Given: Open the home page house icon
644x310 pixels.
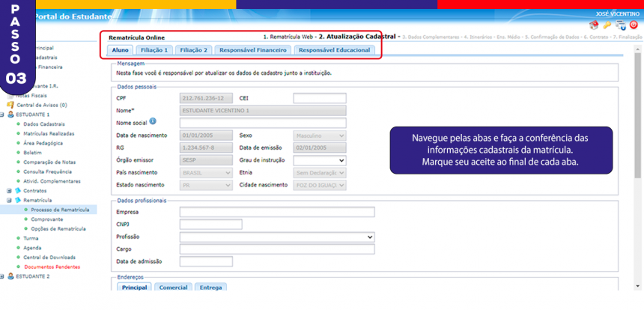Looking at the screenshot, I should tap(594, 26).
